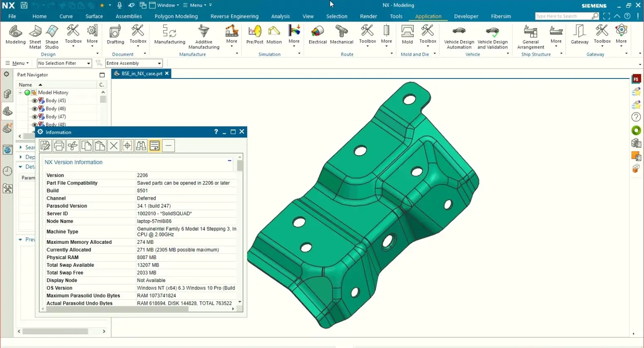
Task: Open the History clock tab in resource bar
Action: pos(7,171)
